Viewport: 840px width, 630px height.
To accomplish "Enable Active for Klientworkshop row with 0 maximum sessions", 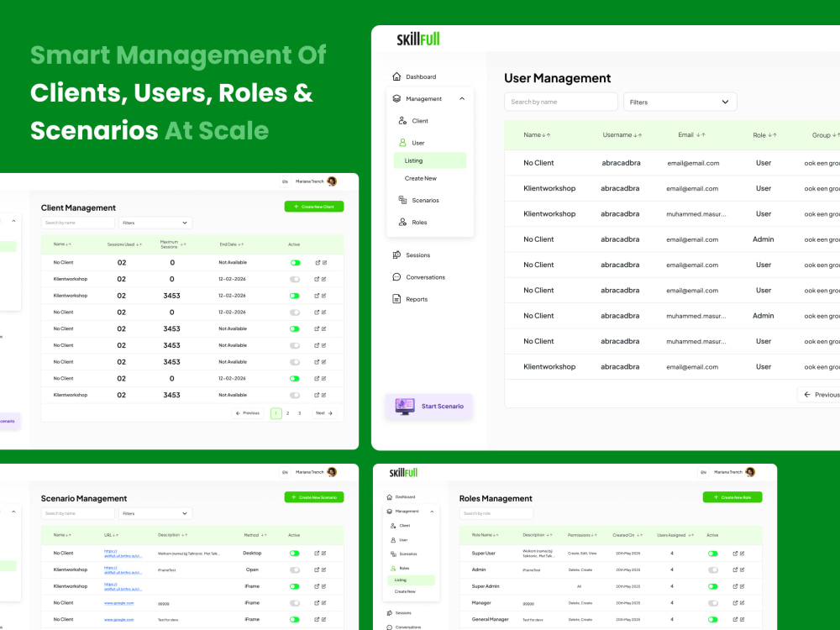I will [295, 279].
